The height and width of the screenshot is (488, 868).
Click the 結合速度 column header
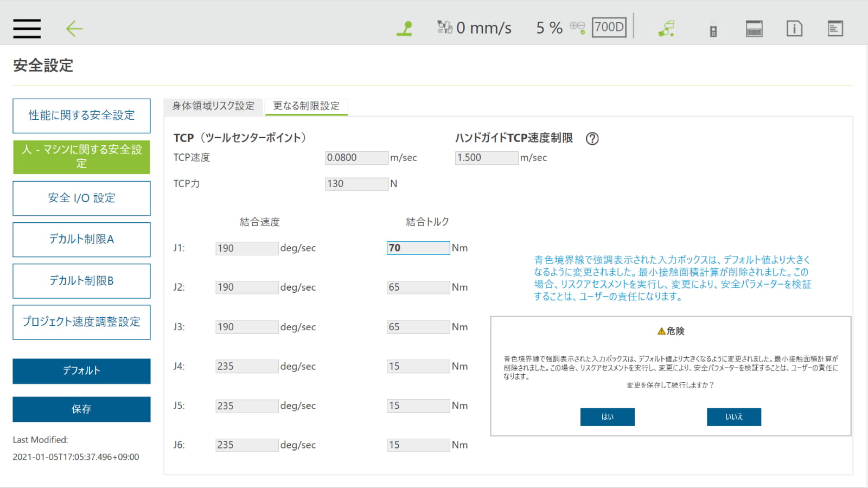tap(260, 222)
